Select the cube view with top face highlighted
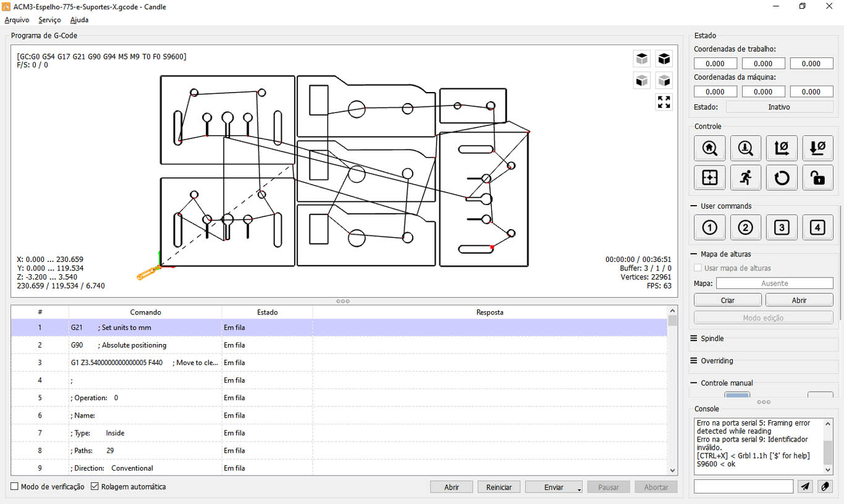The image size is (844, 504). [x=642, y=59]
